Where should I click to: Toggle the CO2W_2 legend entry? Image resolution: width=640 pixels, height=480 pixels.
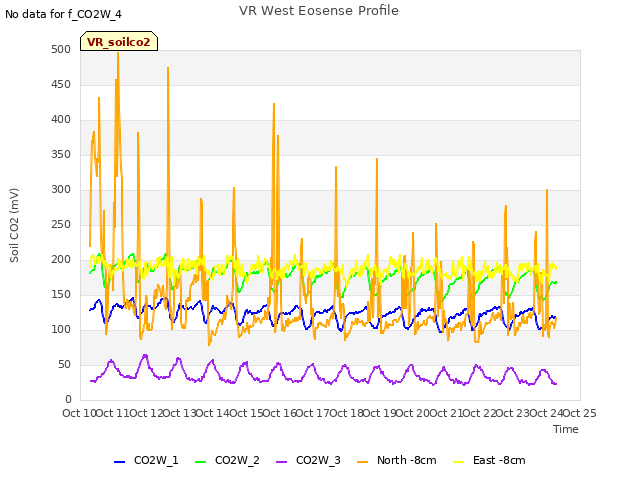(227, 460)
